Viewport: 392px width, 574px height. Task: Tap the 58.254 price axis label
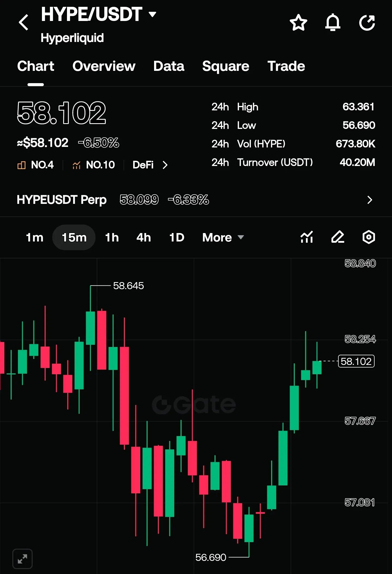[360, 339]
